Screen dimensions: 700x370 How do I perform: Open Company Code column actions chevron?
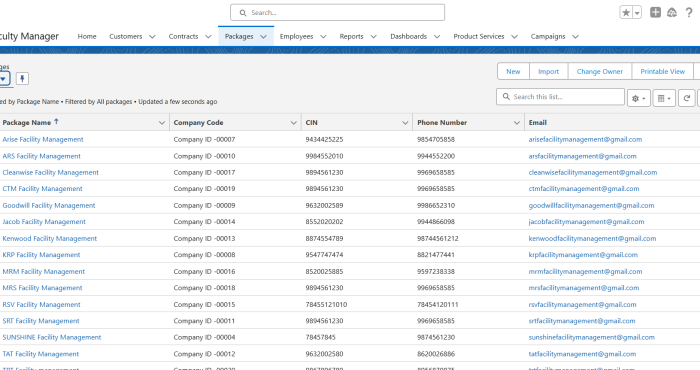[293, 123]
